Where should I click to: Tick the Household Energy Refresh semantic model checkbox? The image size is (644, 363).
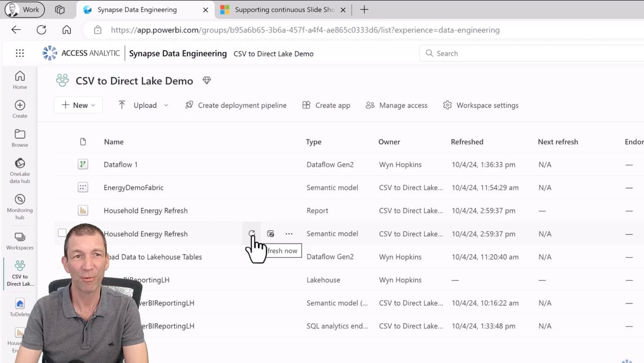click(x=62, y=233)
